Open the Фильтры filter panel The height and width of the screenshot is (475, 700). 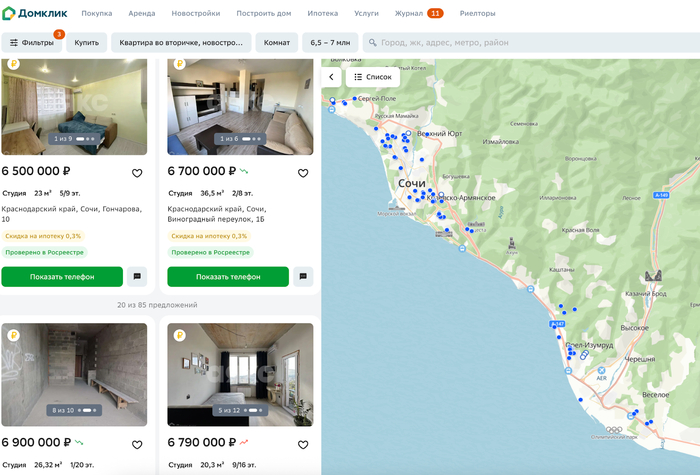click(x=32, y=43)
